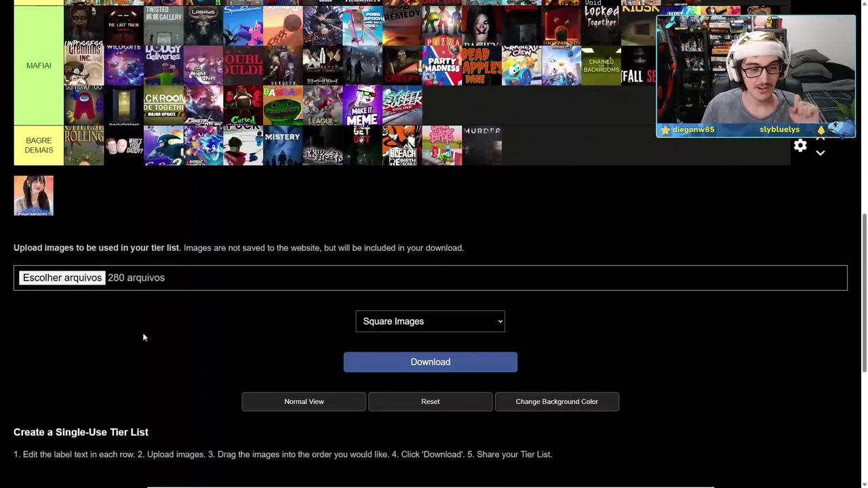
Task: Move the BAGRE DEMAIS row down with the chevron
Action: (821, 153)
